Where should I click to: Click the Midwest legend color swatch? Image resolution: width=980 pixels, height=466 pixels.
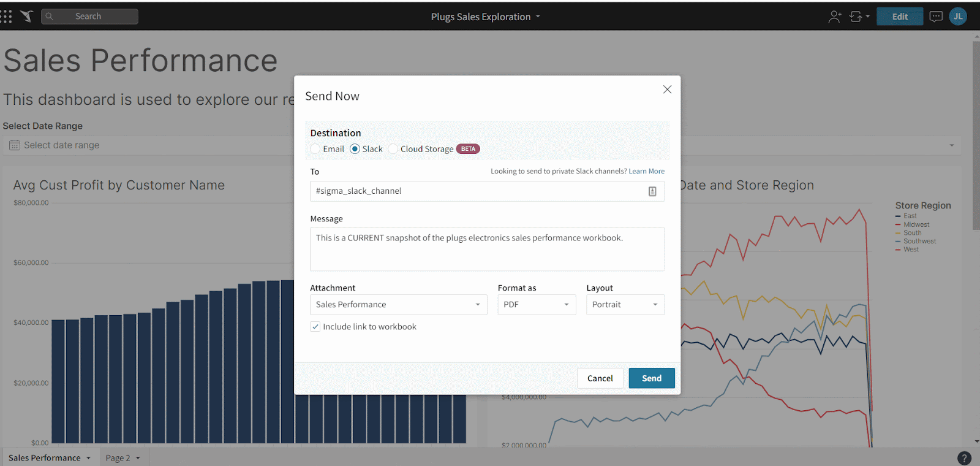(898, 225)
